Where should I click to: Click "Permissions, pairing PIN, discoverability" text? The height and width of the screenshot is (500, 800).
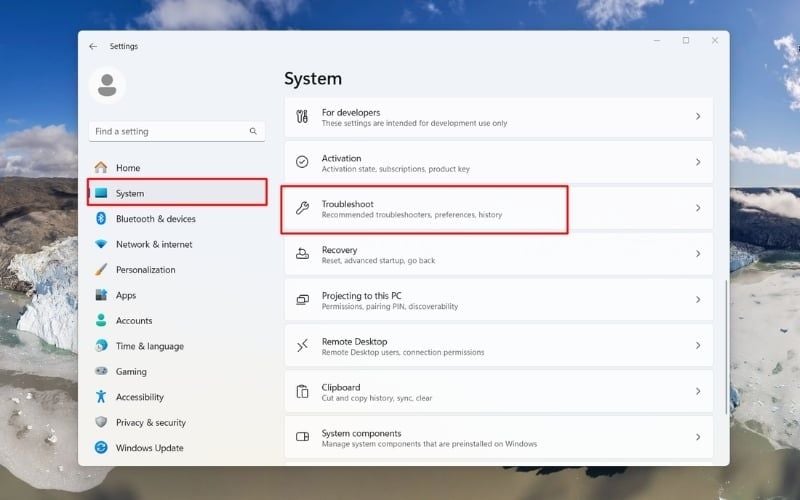pos(390,307)
